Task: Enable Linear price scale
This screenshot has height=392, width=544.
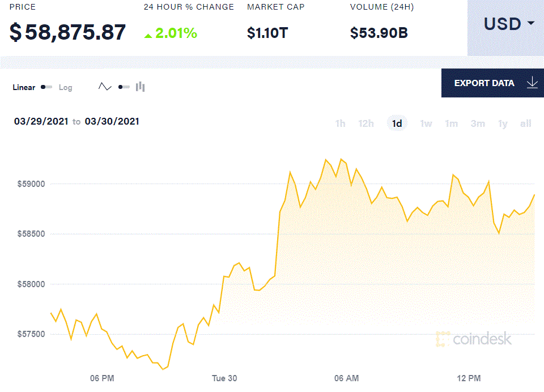Action: [23, 87]
